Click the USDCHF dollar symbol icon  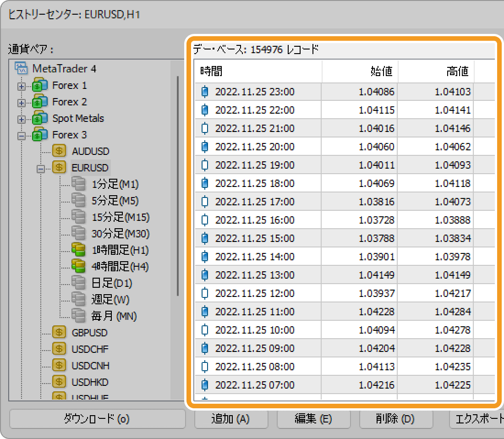tap(59, 349)
